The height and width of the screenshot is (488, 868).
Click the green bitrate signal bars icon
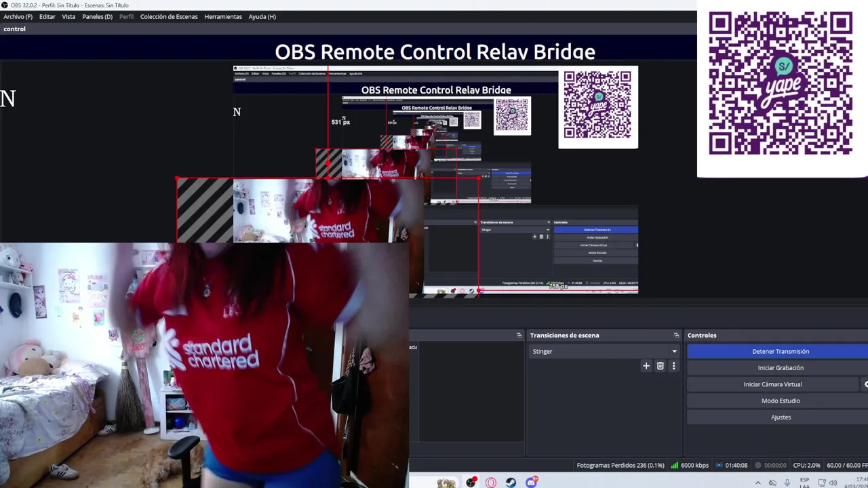[x=675, y=466]
